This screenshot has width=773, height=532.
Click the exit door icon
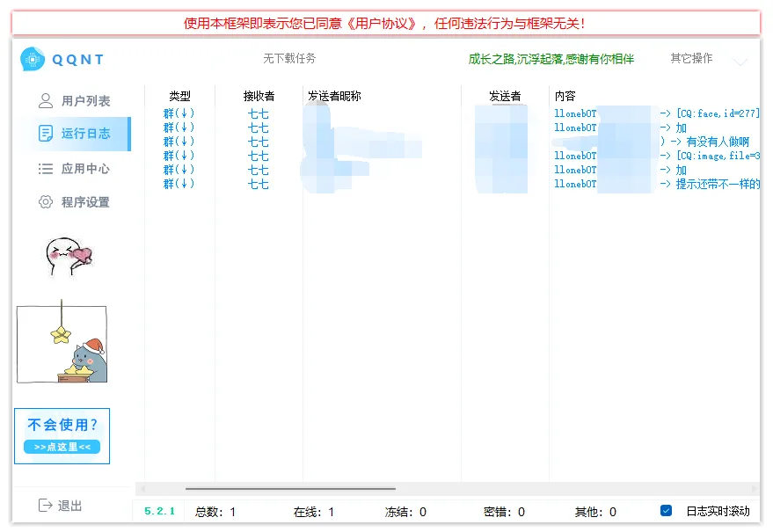(x=46, y=506)
